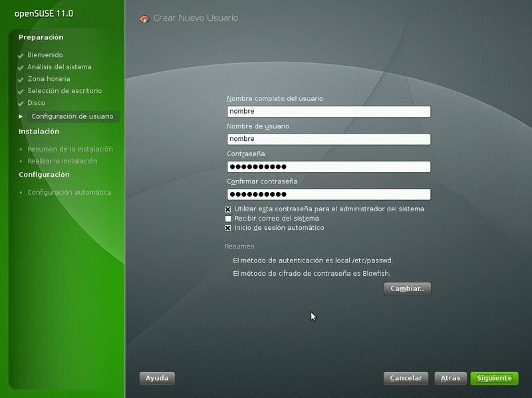Select Zona horaria step in sidebar

pos(49,79)
